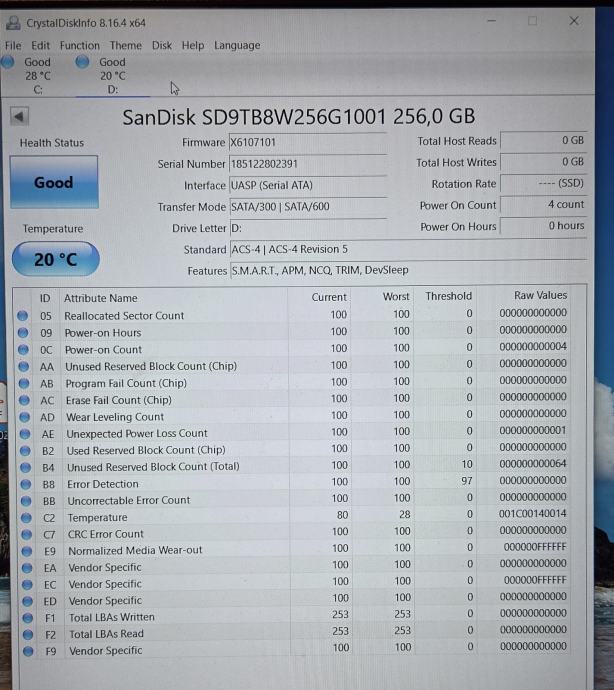Click the CrystalDiskInfo app icon in title bar
The width and height of the screenshot is (614, 690).
tap(13, 23)
